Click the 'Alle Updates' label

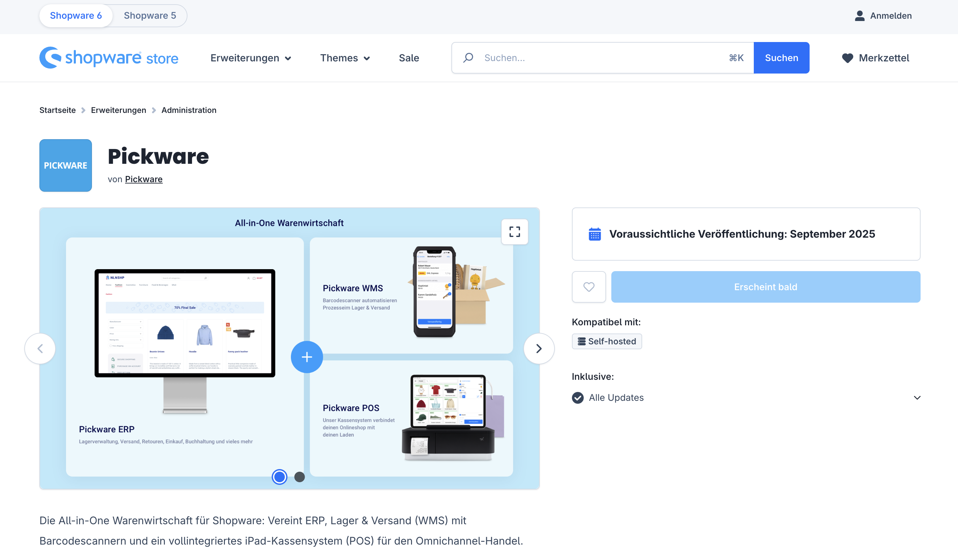point(616,397)
